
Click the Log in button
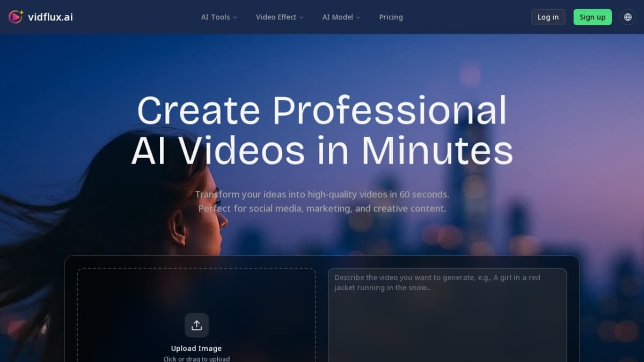548,17
